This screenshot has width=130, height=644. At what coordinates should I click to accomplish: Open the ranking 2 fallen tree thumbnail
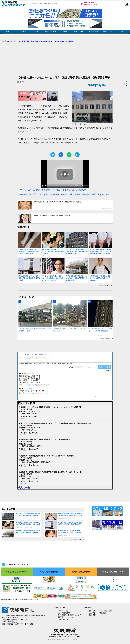click(70, 314)
